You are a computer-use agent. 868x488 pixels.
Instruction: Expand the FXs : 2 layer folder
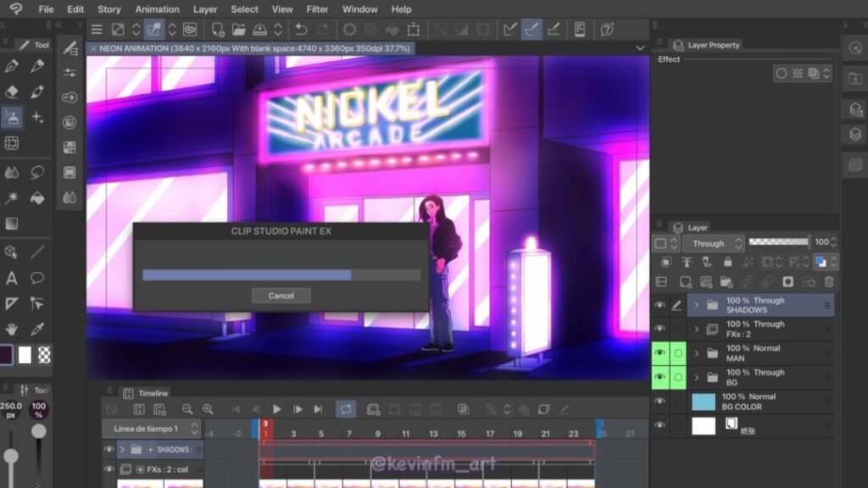pyautogui.click(x=697, y=329)
